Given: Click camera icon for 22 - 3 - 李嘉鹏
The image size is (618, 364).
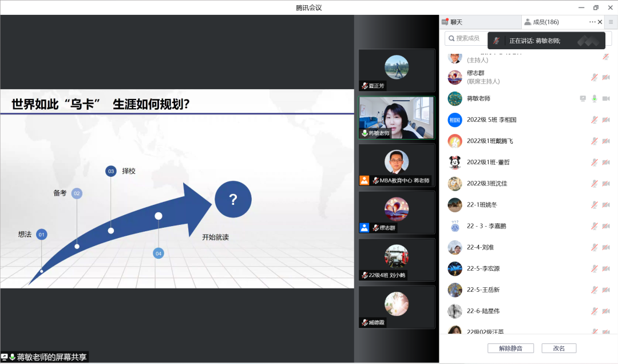Looking at the screenshot, I should (606, 226).
